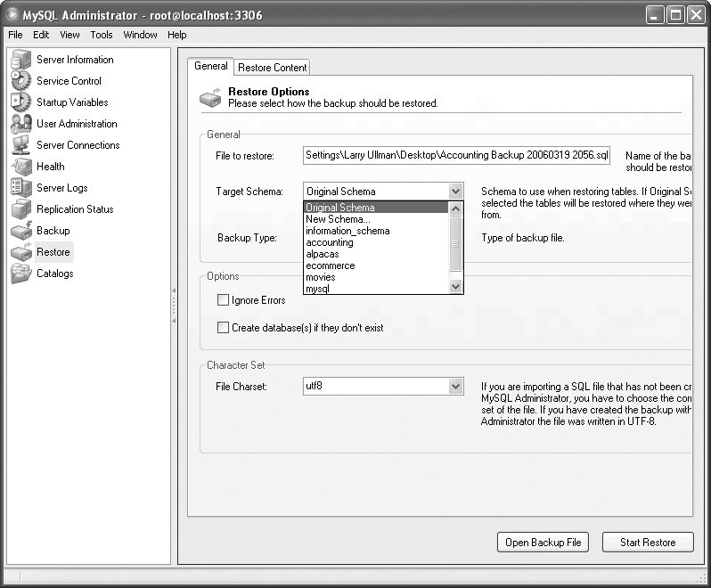This screenshot has width=711, height=588.
Task: Open the Health section
Action: click(x=50, y=167)
